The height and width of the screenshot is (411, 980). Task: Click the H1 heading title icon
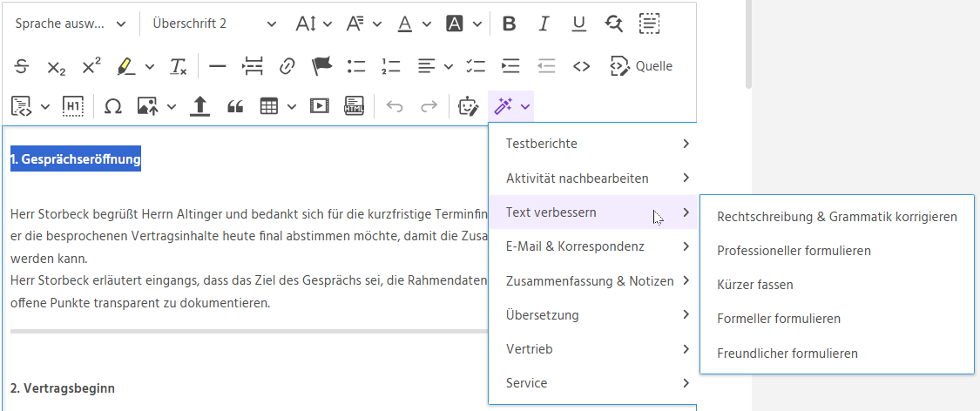[x=73, y=107]
